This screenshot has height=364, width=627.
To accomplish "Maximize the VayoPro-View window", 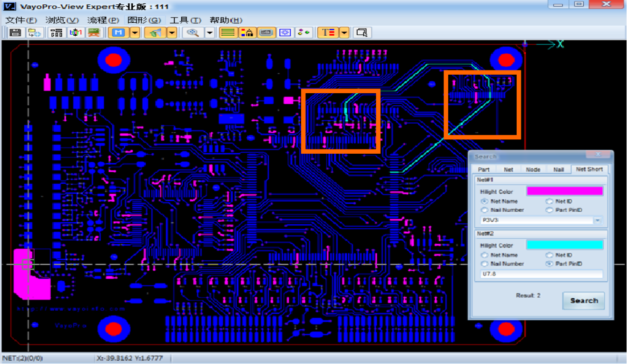I will [x=578, y=4].
